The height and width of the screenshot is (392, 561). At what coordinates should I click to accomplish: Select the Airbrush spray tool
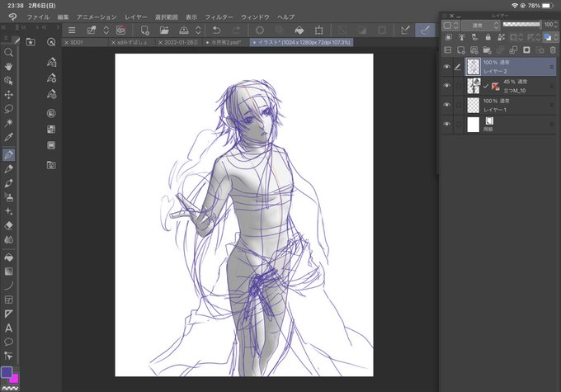(x=8, y=197)
